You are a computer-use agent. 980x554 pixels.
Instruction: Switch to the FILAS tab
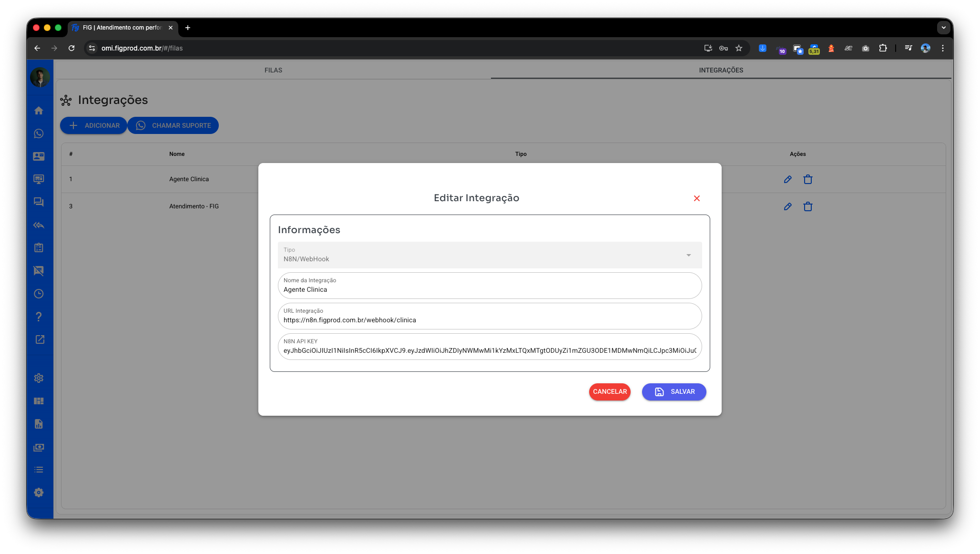[x=273, y=70]
